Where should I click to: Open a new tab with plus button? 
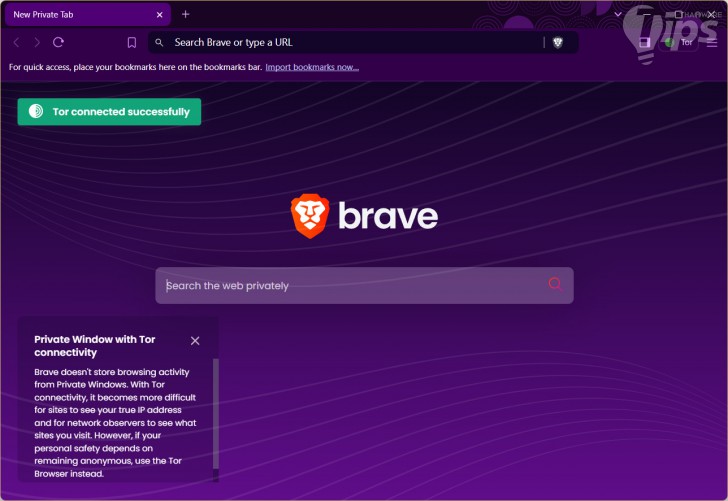click(185, 14)
